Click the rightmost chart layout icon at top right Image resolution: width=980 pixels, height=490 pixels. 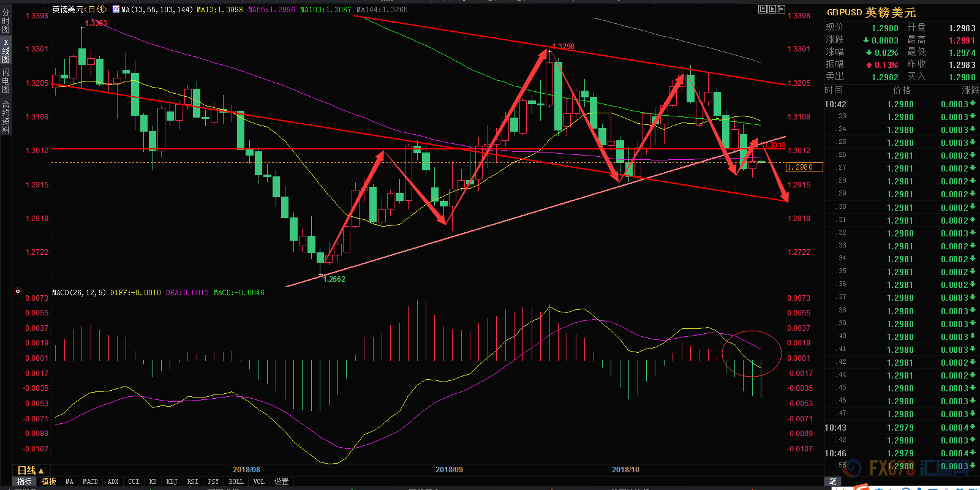[781, 9]
